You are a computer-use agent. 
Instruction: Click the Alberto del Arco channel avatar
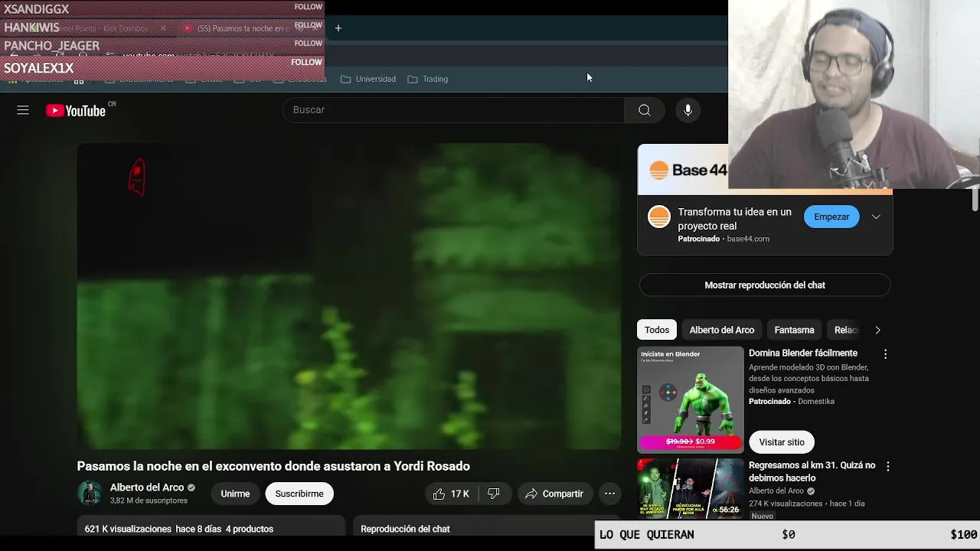click(x=90, y=494)
